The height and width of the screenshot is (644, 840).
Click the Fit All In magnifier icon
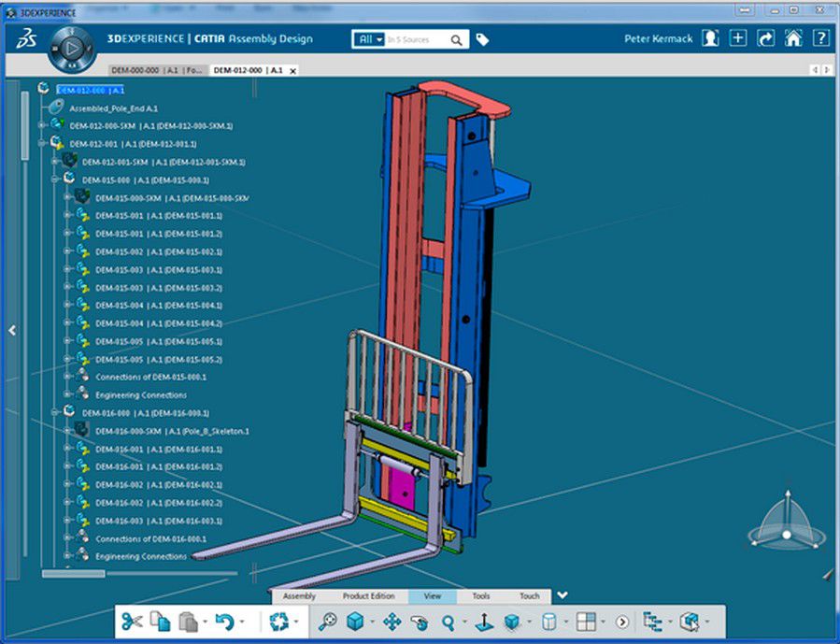click(327, 622)
